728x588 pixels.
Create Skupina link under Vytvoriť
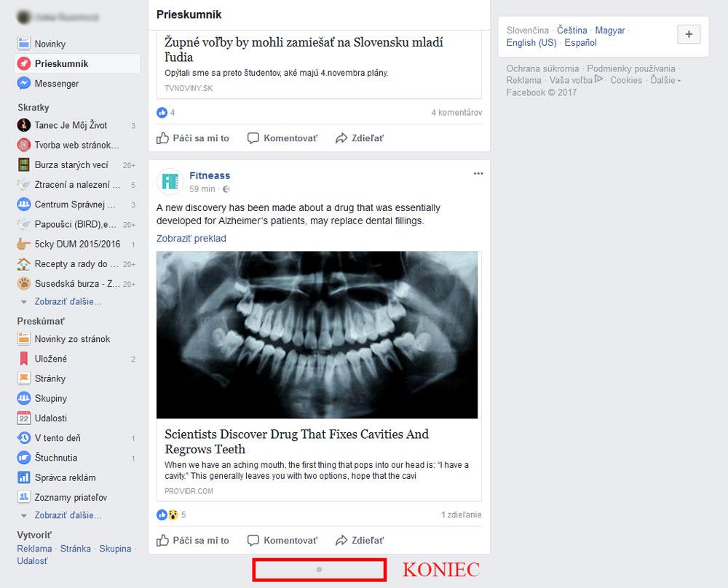click(115, 549)
